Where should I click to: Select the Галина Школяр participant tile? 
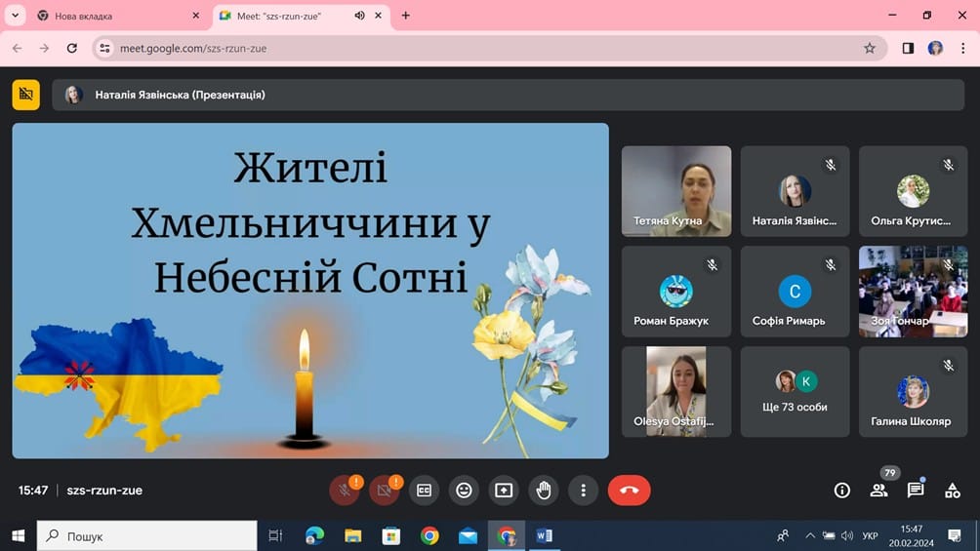click(x=913, y=392)
